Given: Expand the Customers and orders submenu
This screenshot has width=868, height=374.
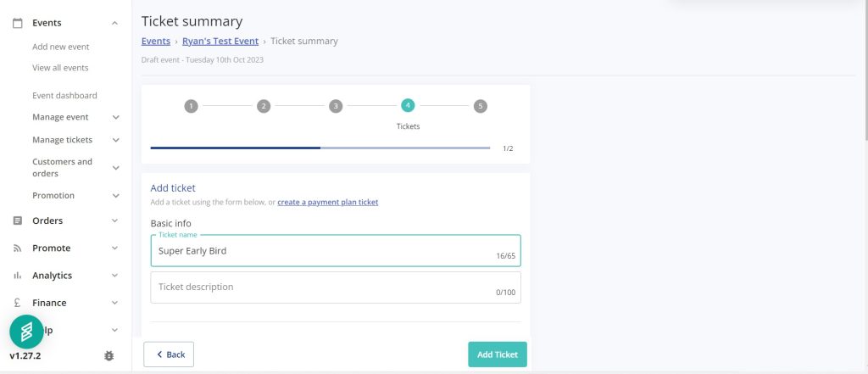Looking at the screenshot, I should [x=115, y=168].
